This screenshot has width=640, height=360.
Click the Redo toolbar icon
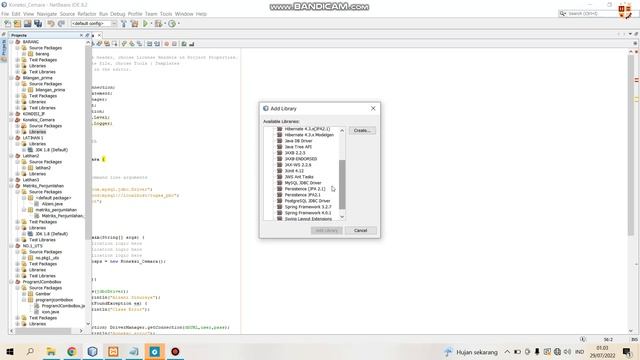pyautogui.click(x=61, y=24)
